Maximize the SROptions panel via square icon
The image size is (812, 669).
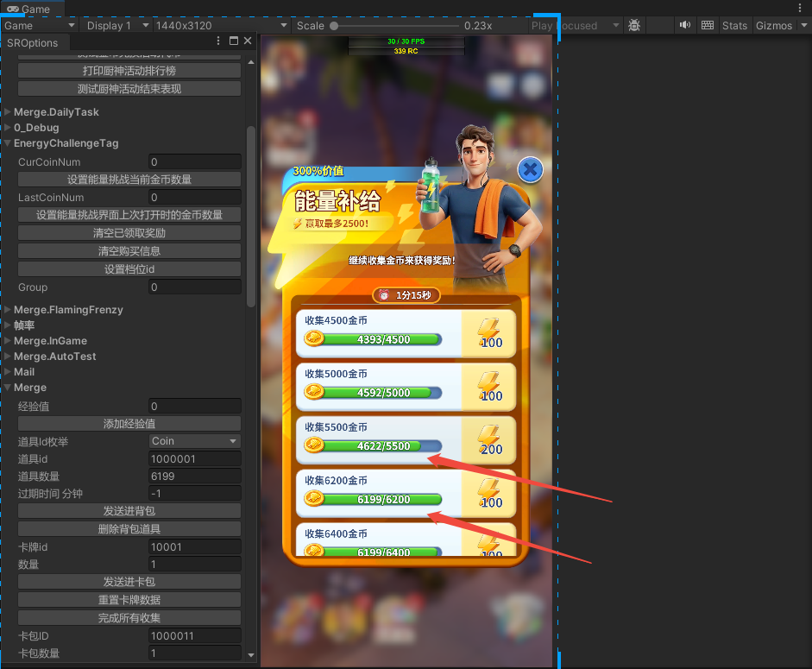point(234,41)
